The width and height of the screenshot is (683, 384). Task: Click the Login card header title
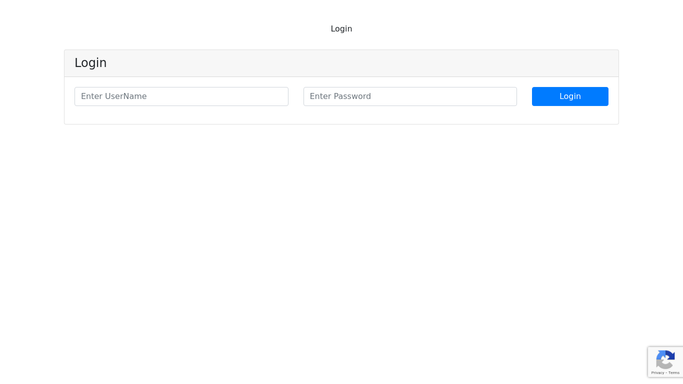[91, 63]
